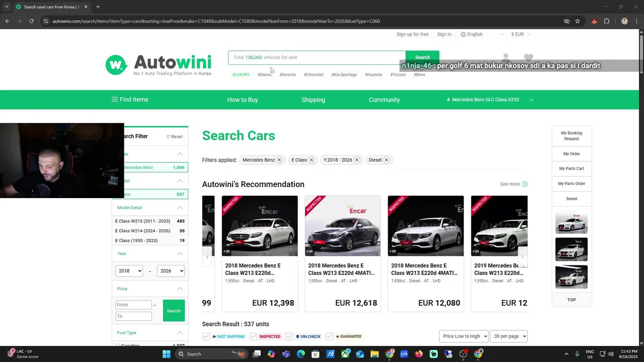Click the Autowini logo
This screenshot has width=644, height=362.
click(158, 65)
